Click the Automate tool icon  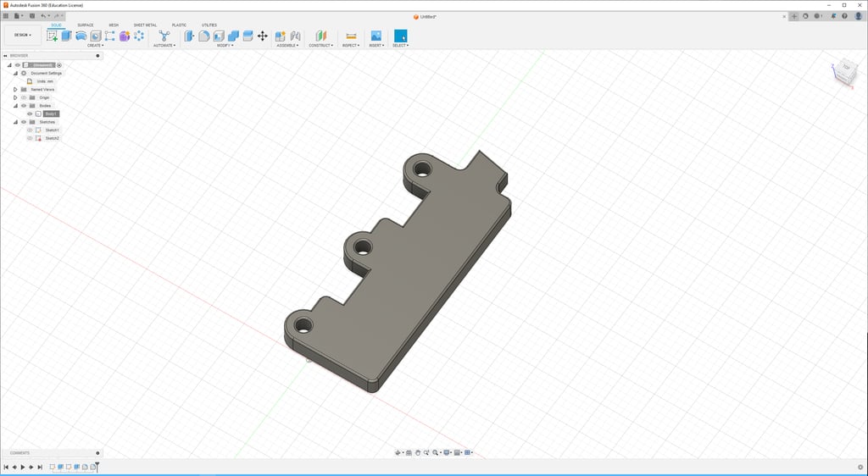(164, 36)
